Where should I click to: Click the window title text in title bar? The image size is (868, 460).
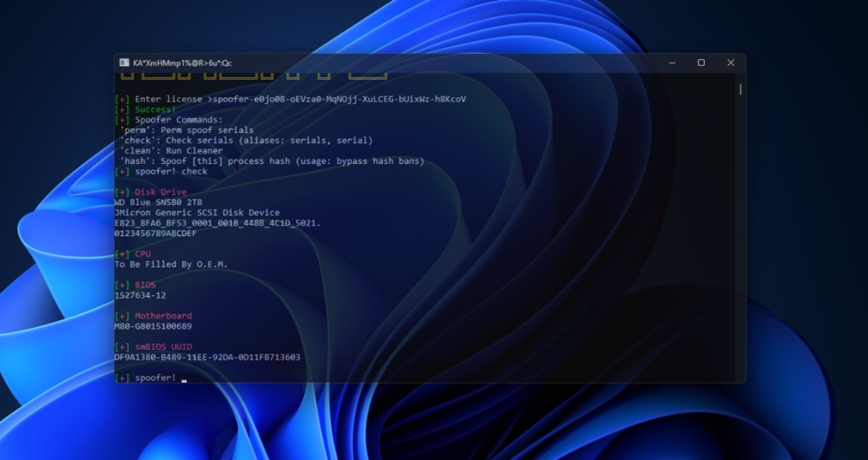pyautogui.click(x=181, y=62)
